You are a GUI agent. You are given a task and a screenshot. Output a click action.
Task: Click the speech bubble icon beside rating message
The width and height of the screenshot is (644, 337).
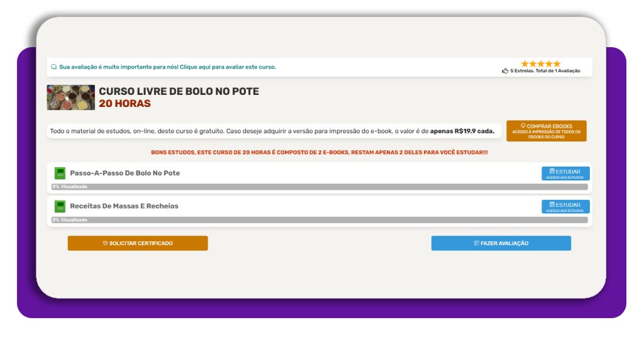click(x=53, y=67)
